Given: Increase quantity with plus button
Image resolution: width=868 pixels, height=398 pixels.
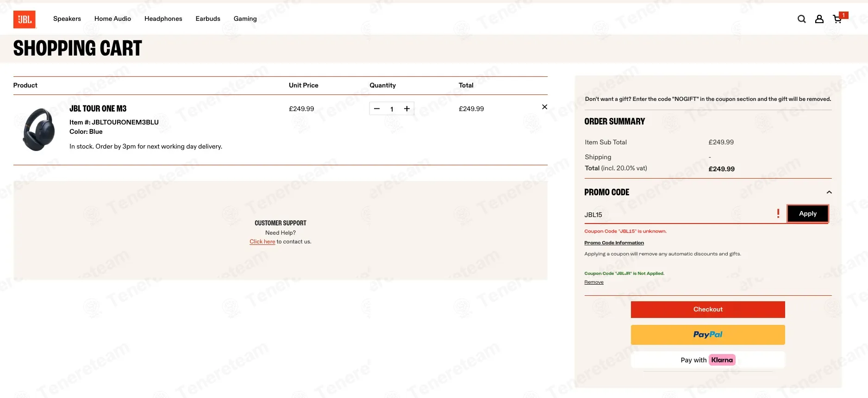Looking at the screenshot, I should click(x=407, y=109).
